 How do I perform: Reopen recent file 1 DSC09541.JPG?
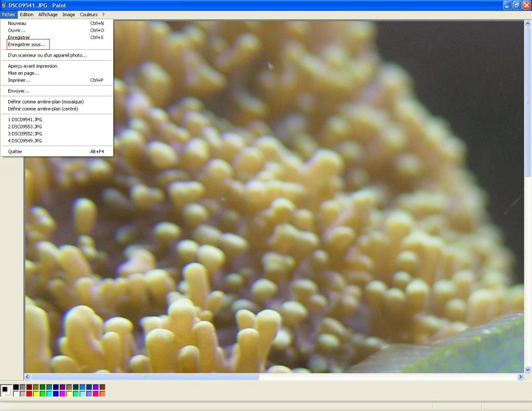[x=56, y=120]
